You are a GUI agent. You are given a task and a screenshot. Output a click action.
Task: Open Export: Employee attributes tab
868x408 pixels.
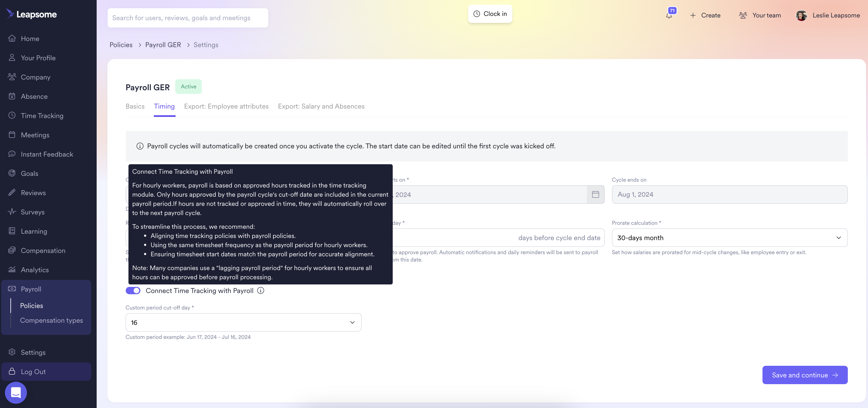tap(226, 106)
